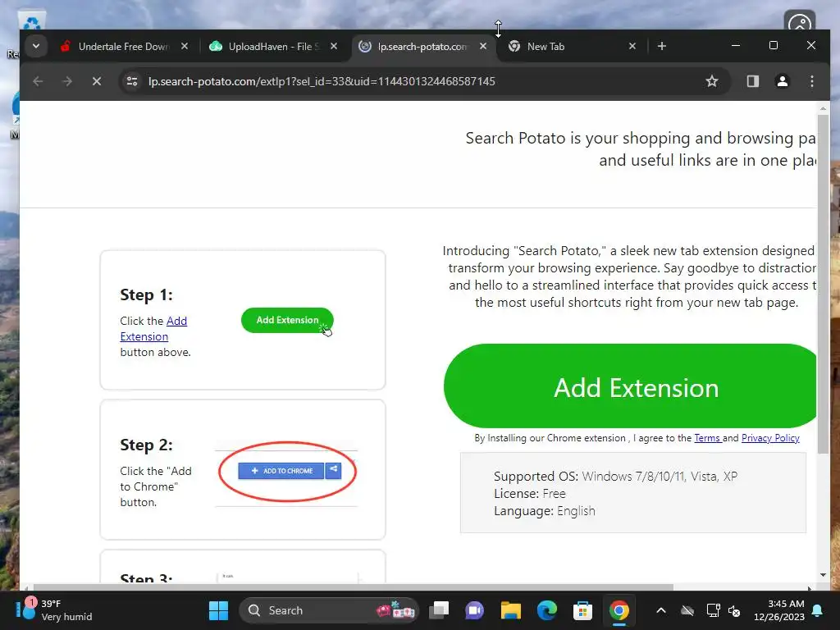Click the horizontal page scrollbar

pyautogui.click(x=354, y=587)
